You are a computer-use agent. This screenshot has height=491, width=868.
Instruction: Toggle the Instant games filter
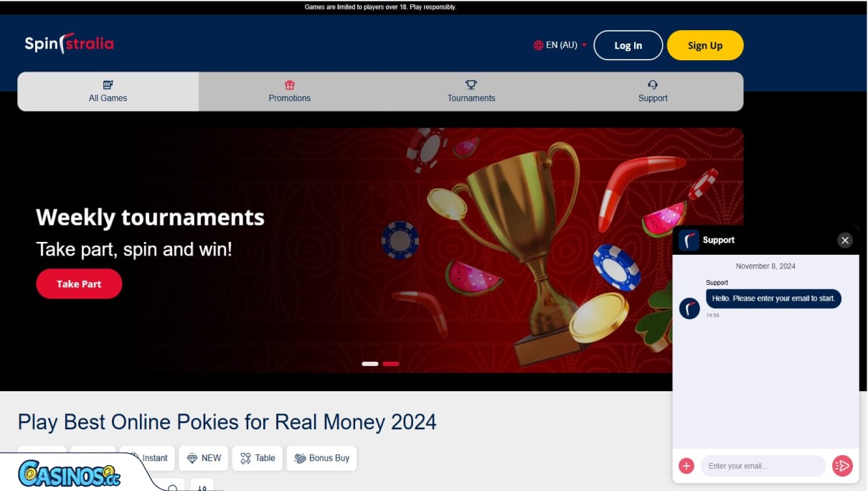pyautogui.click(x=147, y=457)
